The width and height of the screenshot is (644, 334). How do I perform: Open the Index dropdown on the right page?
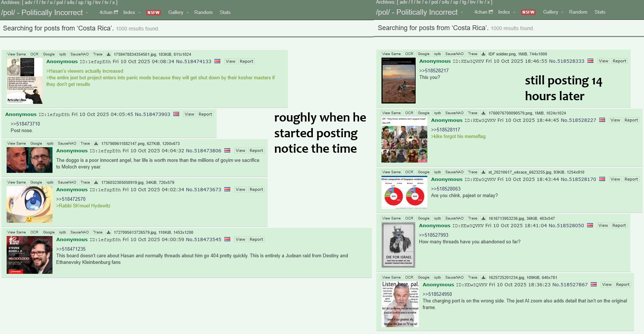(x=507, y=12)
